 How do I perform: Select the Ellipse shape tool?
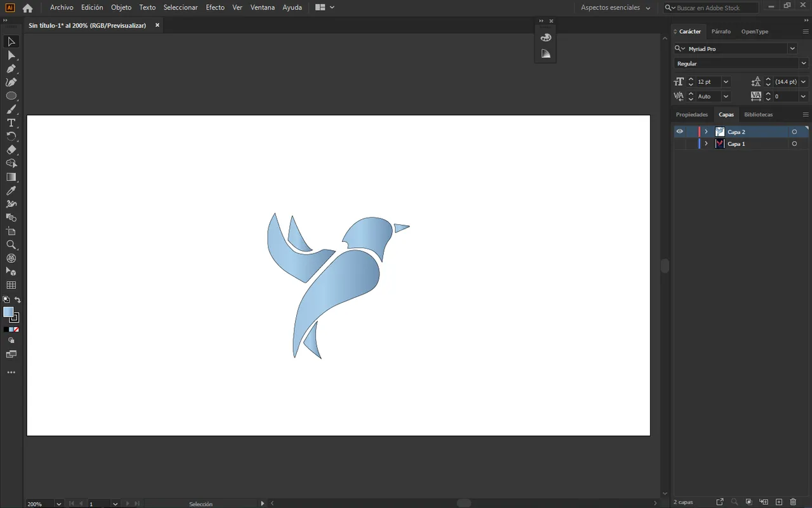click(11, 96)
